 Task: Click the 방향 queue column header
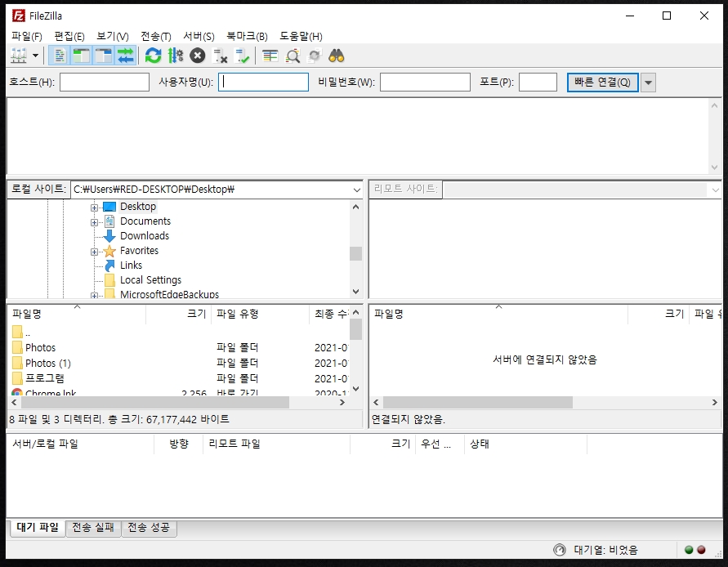[179, 444]
